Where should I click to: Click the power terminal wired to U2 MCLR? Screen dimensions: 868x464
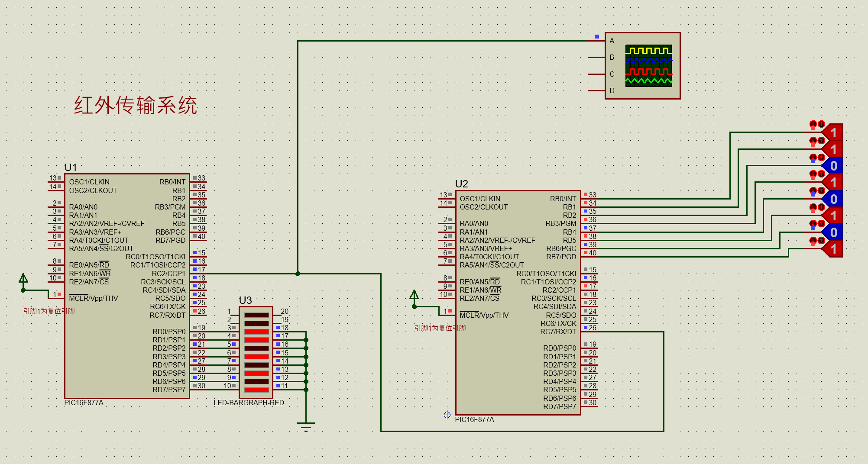point(414,296)
